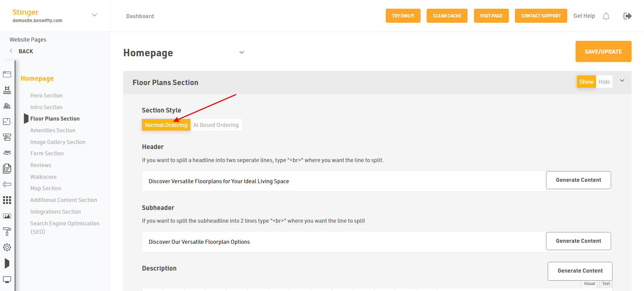The height and width of the screenshot is (291, 644).
Task: Click the swimming pool amenities sidebar icon
Action: 7,90
